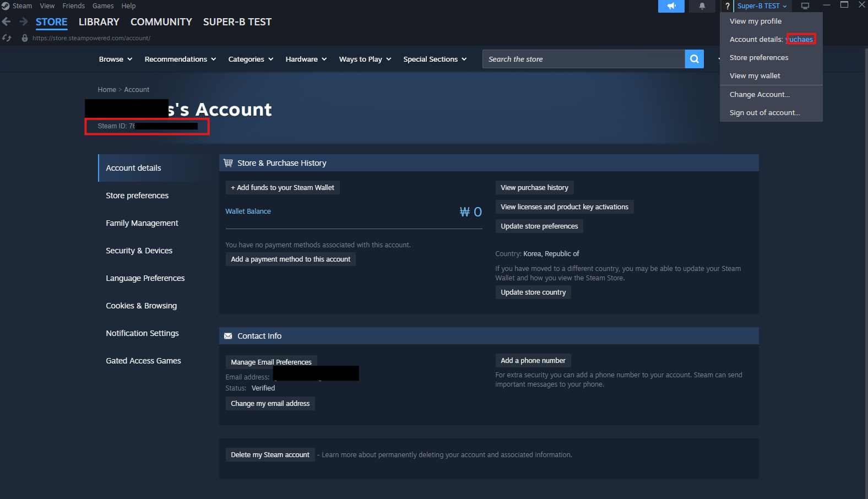
Task: Open the Special Sections dropdown
Action: 435,59
